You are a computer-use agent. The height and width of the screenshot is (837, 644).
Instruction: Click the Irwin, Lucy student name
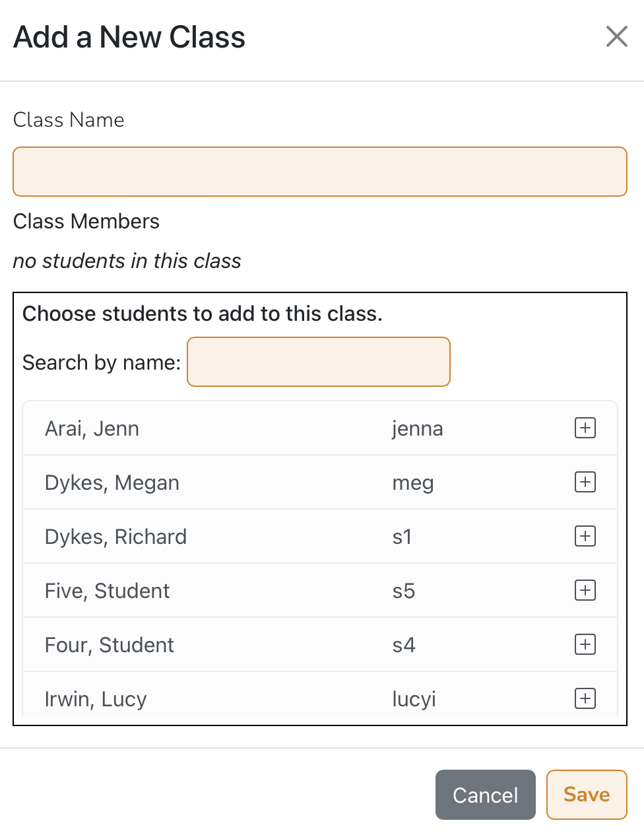tap(96, 700)
